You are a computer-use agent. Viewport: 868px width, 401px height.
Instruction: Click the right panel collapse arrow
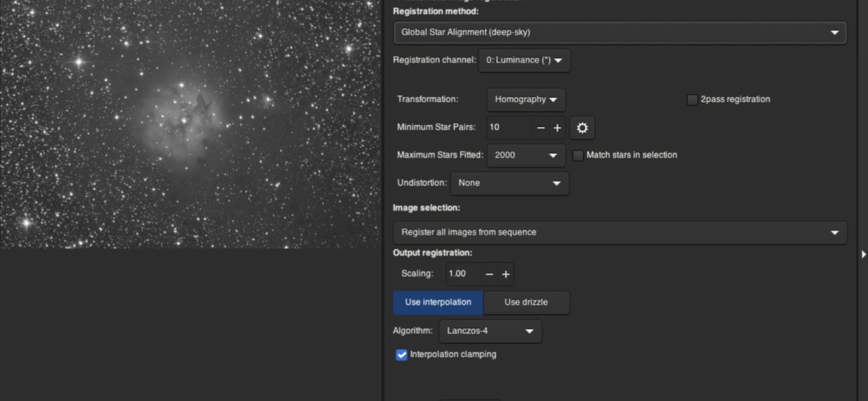click(x=863, y=254)
